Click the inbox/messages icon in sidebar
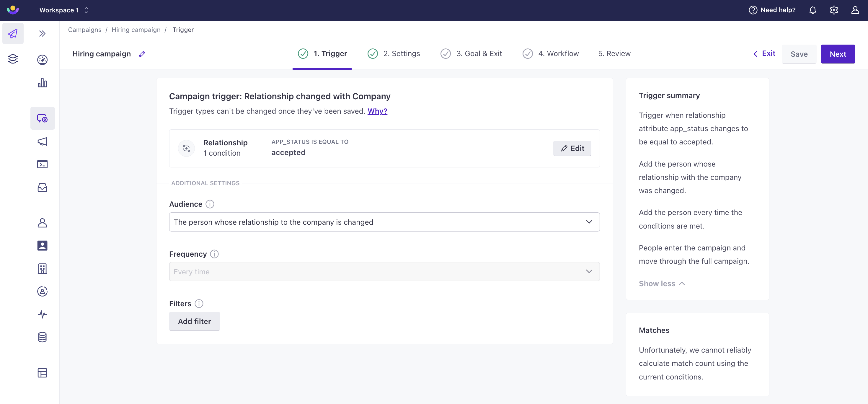This screenshot has height=404, width=868. point(43,188)
